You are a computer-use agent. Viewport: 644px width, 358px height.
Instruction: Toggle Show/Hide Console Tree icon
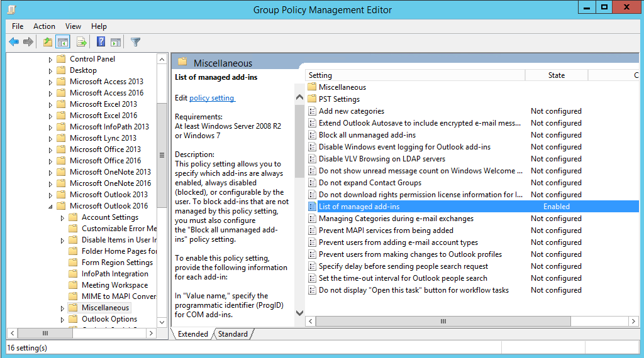click(63, 42)
